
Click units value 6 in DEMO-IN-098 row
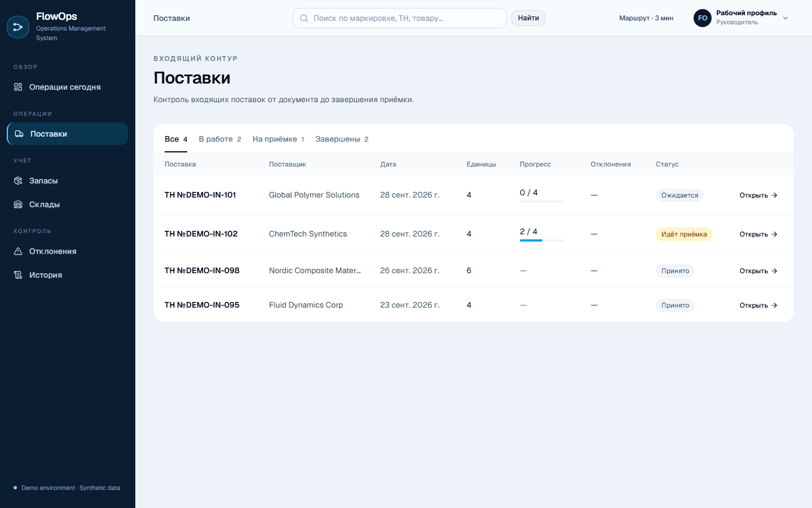tap(469, 270)
